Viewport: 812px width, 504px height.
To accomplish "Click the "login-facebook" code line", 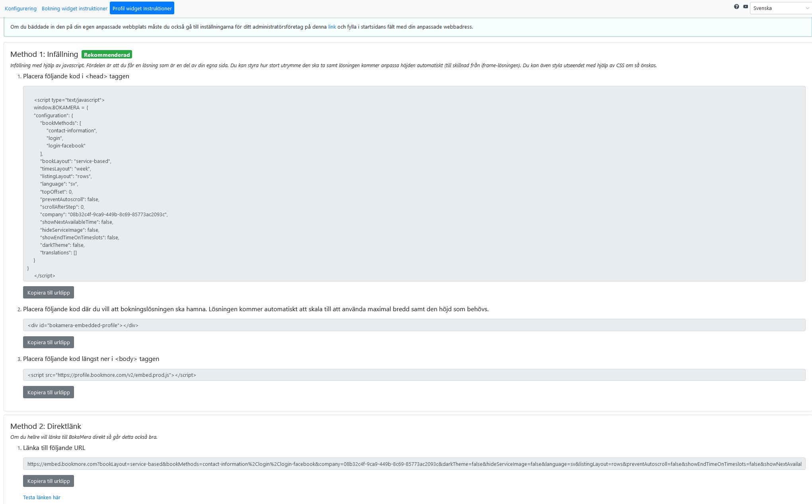I will 66,146.
